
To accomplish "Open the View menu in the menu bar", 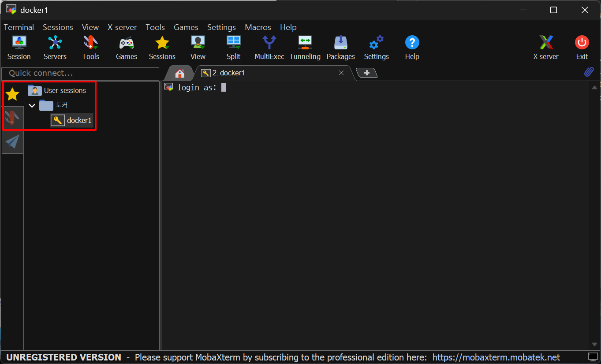I will click(90, 27).
